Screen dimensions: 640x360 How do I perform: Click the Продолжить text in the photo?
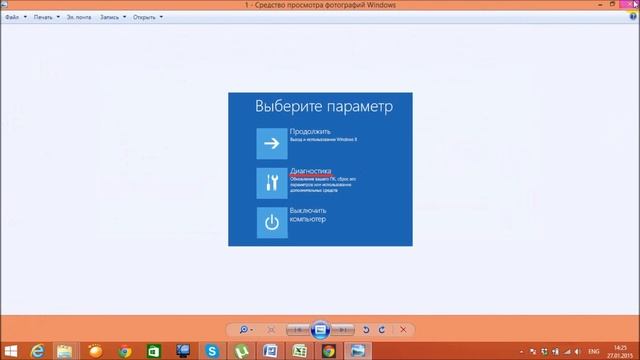click(x=310, y=131)
